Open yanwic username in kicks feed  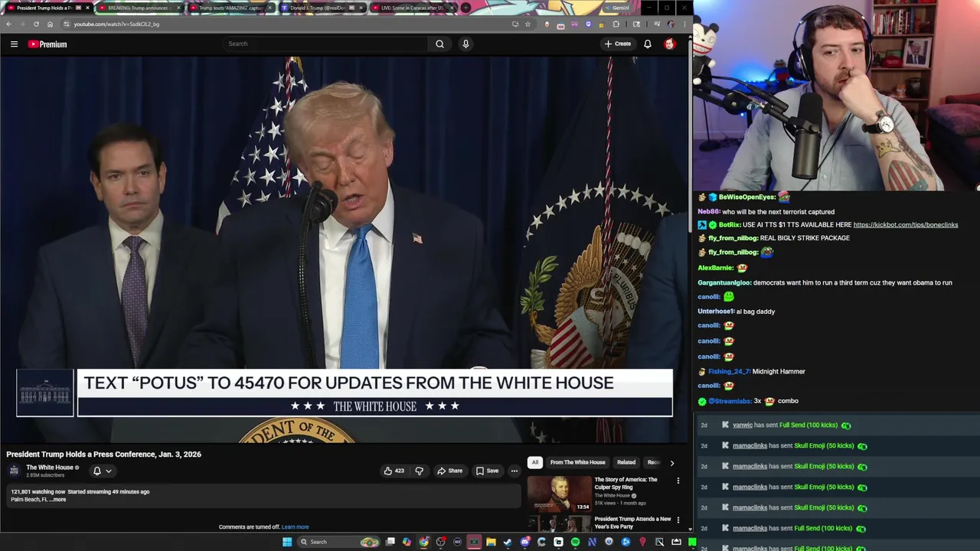click(x=743, y=425)
